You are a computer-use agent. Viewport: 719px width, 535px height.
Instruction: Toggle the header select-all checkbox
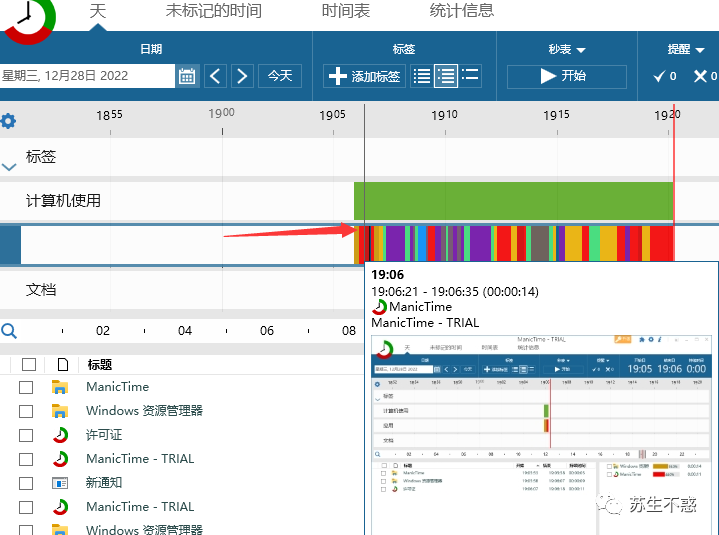point(29,364)
